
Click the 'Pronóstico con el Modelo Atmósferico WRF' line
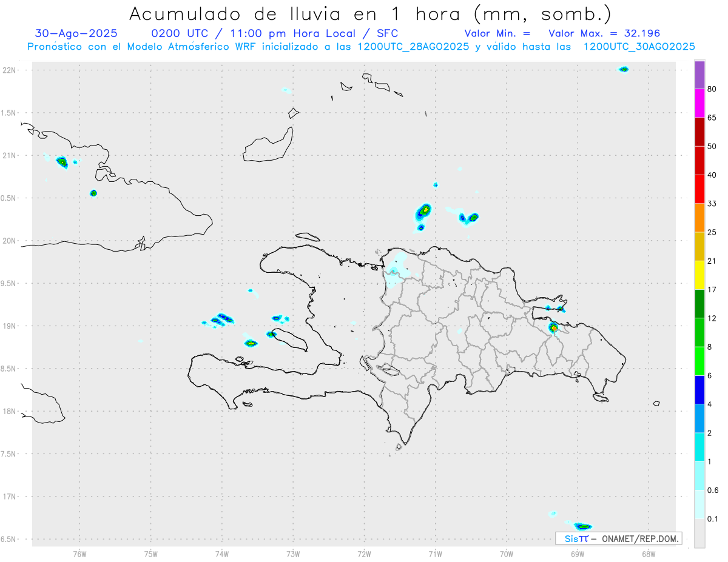(361, 47)
